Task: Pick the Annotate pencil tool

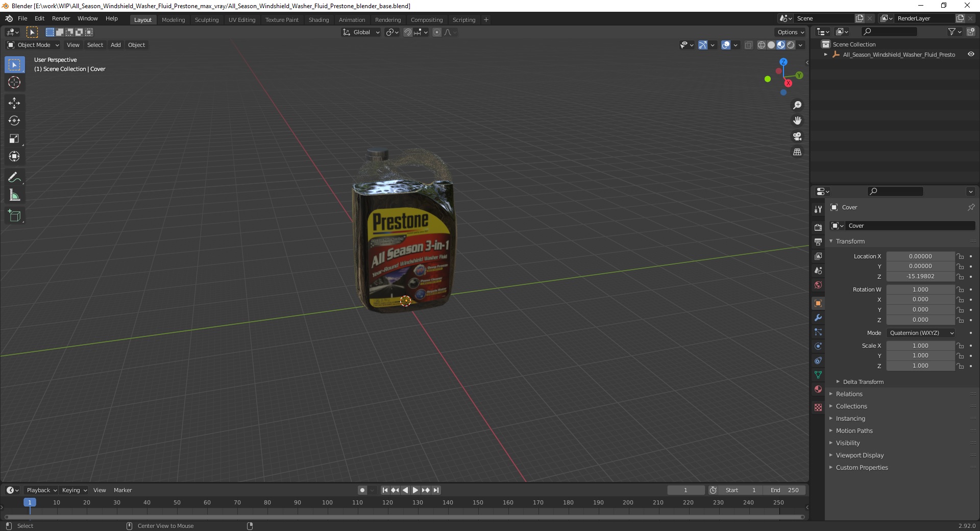Action: click(14, 178)
